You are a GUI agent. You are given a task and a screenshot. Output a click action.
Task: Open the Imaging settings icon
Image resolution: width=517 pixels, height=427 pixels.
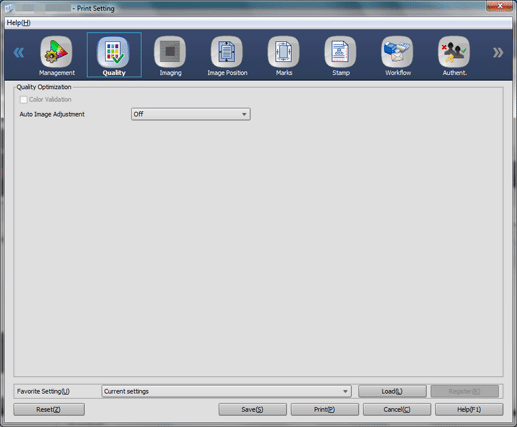[x=170, y=52]
